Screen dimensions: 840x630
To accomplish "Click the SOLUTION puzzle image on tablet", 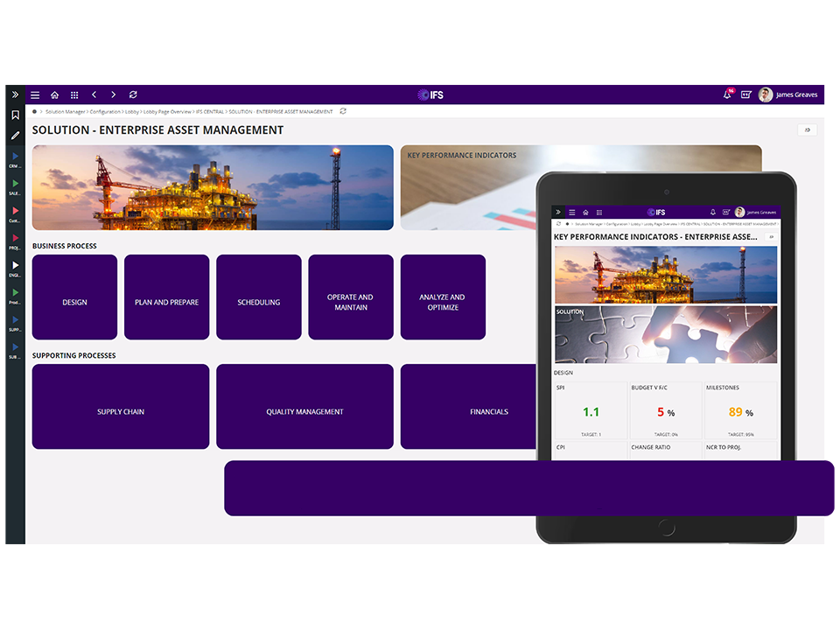I will [x=666, y=335].
